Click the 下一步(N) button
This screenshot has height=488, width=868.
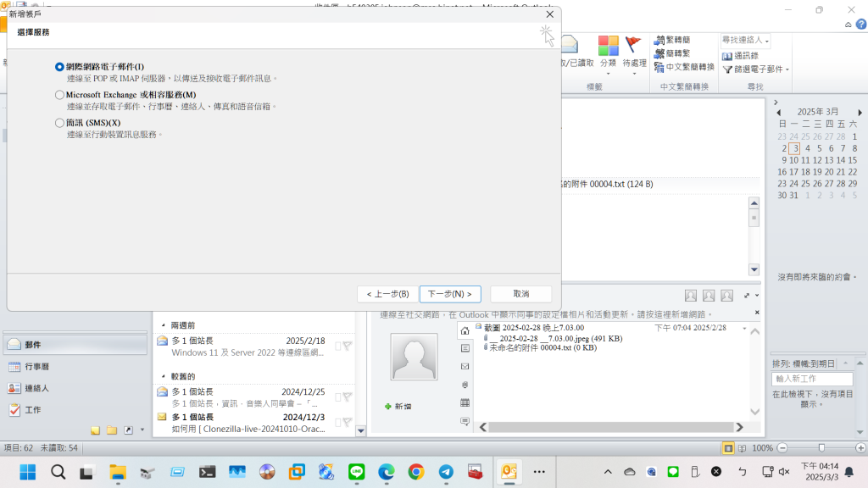(x=450, y=294)
